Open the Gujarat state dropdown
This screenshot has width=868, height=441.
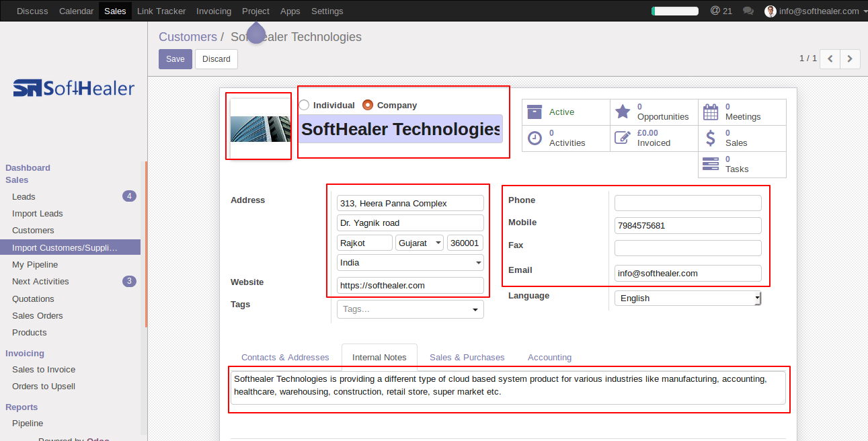420,243
